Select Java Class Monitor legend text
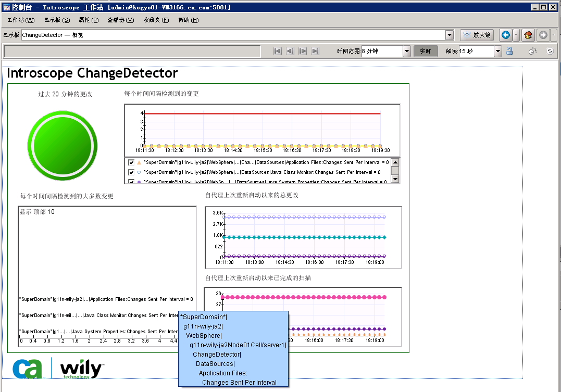 [x=262, y=172]
